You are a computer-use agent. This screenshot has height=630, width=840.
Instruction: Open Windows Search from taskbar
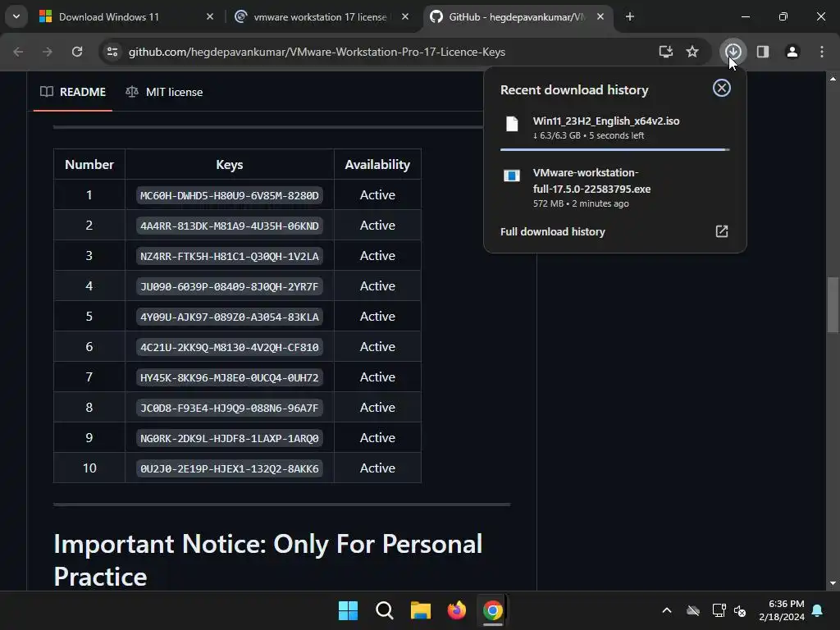tap(384, 610)
